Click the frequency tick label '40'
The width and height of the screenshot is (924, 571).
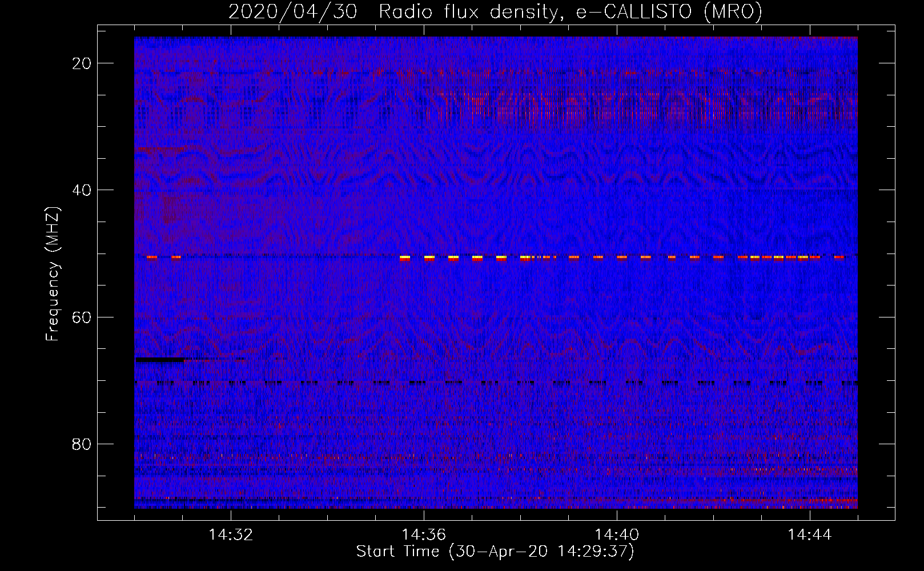coord(82,190)
